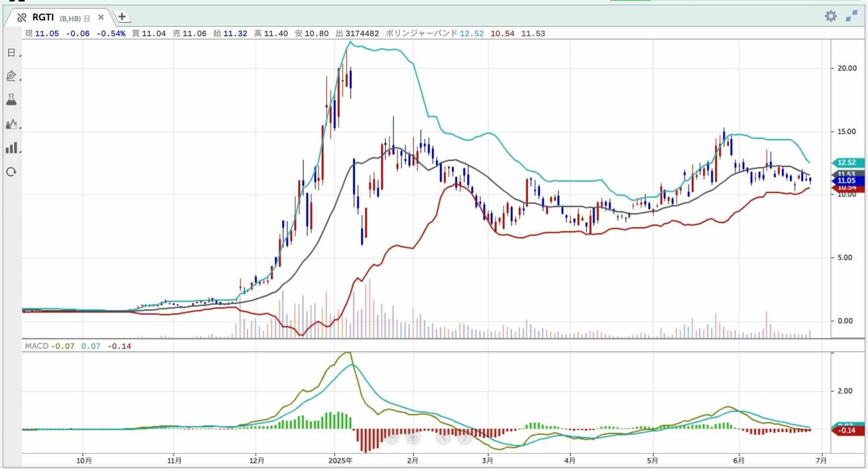Click the ボリンジャーバンド indicator label
This screenshot has width=868, height=469.
click(x=421, y=33)
